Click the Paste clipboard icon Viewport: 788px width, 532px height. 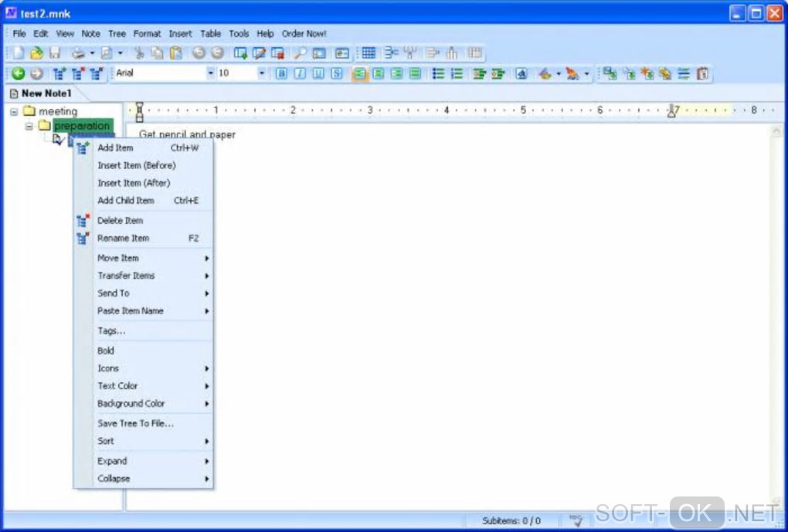175,53
